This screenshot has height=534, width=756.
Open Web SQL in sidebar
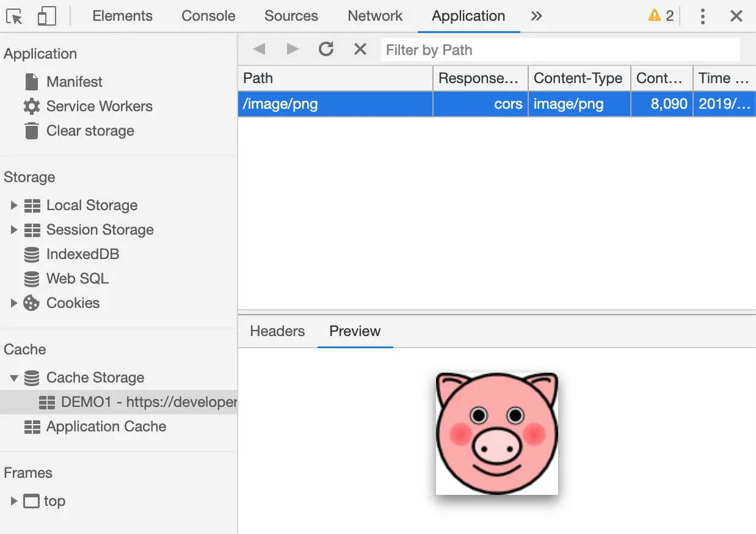point(78,279)
